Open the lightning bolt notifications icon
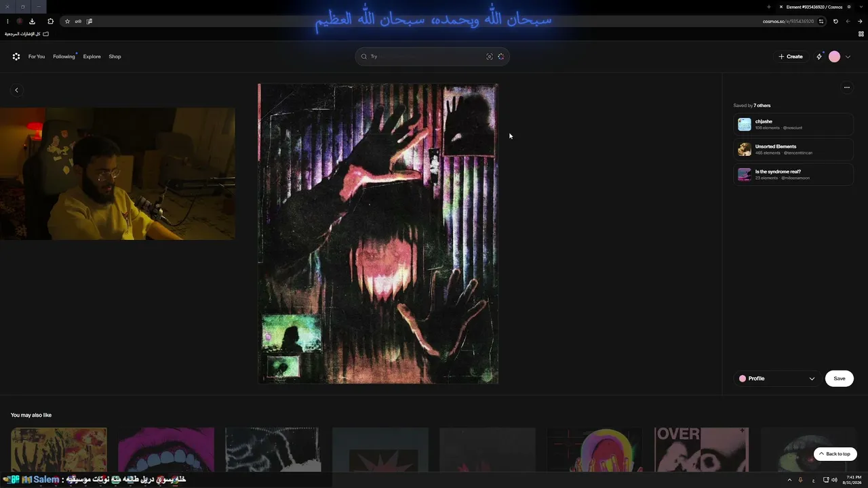The height and width of the screenshot is (488, 868). 819,57
